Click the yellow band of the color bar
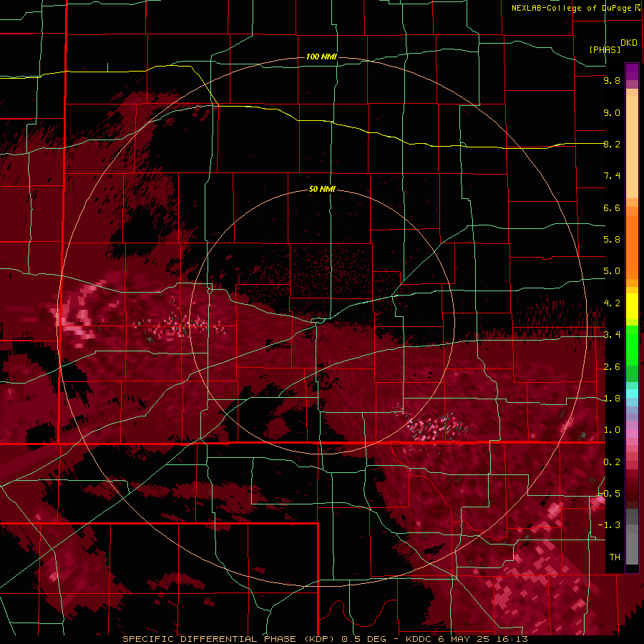The width and height of the screenshot is (644, 644). 632,306
